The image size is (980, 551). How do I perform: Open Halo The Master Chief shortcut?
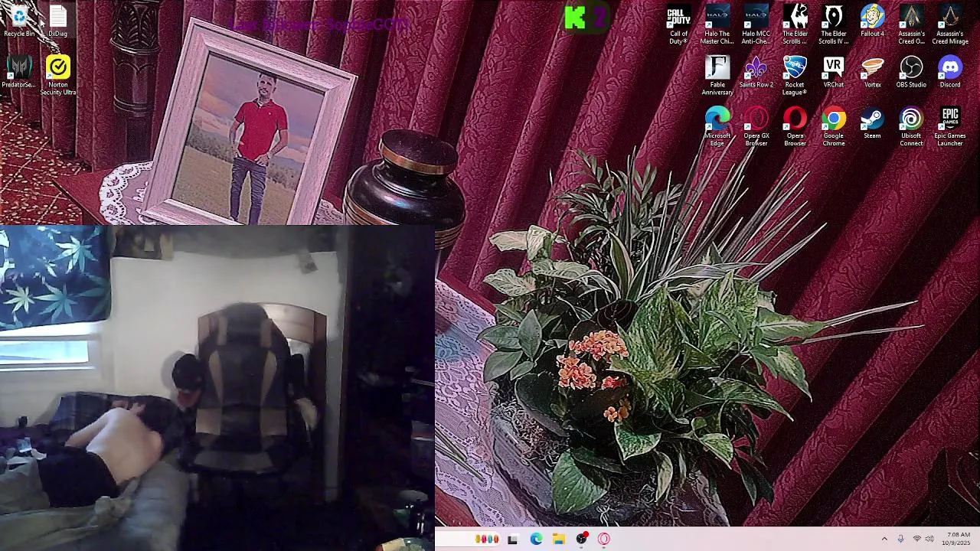point(717,24)
